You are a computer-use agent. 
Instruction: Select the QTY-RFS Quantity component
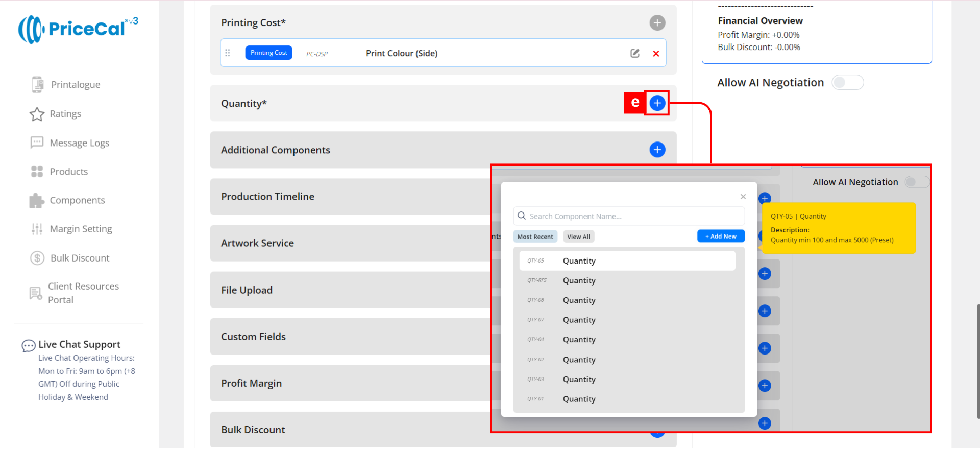[579, 280]
